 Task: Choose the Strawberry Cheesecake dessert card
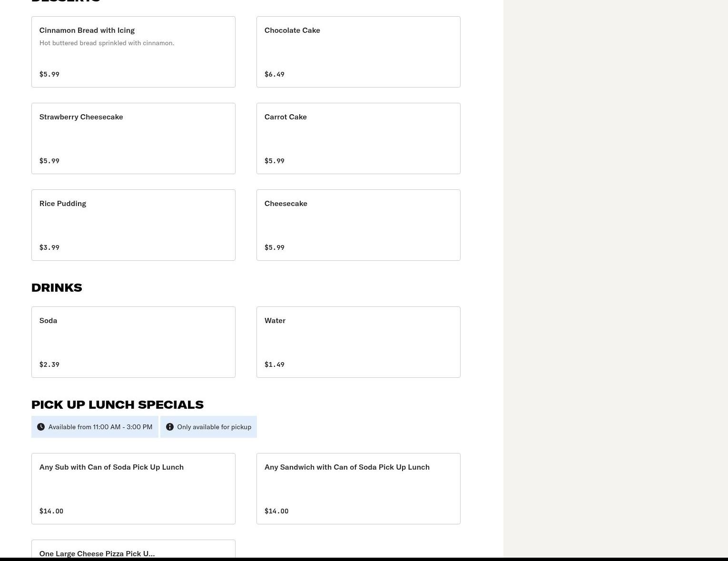pos(133,138)
